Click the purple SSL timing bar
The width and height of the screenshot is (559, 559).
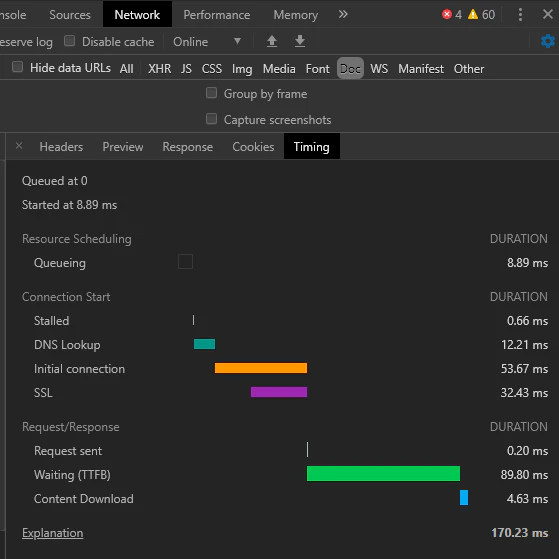coord(279,392)
